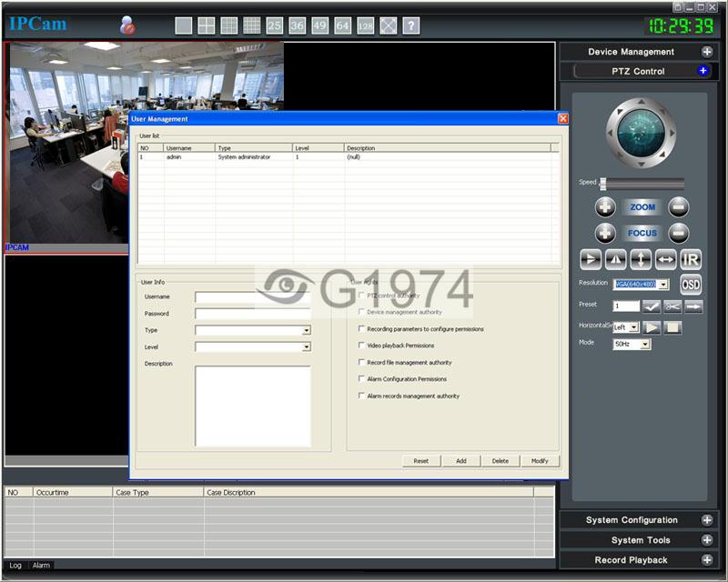The height and width of the screenshot is (582, 728).
Task: Check Alarm Configuration Permissions
Action: click(361, 378)
